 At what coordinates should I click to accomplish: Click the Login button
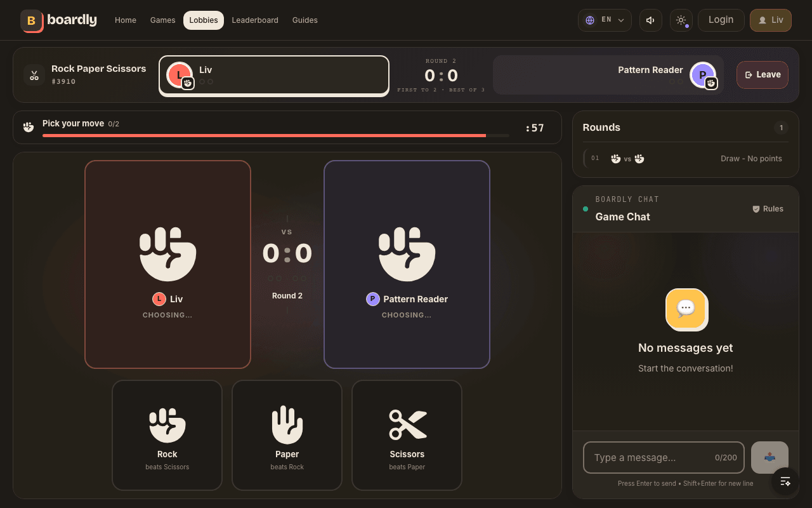(x=721, y=20)
